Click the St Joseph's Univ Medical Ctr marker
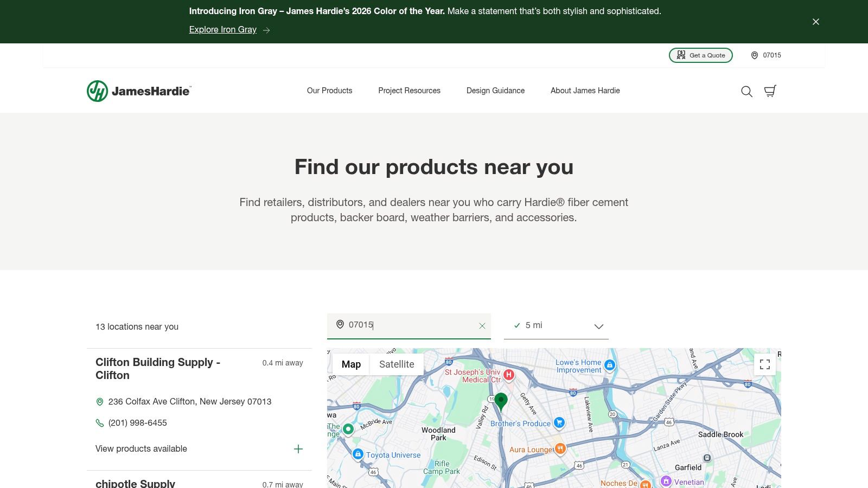Screen dimensions: 868x488 click(508, 375)
